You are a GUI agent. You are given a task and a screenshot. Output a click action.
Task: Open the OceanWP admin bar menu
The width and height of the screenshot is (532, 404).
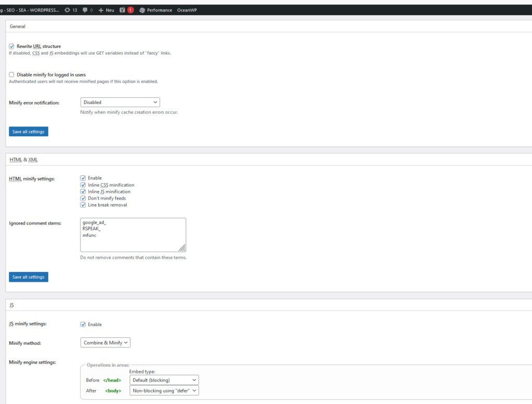coord(187,10)
